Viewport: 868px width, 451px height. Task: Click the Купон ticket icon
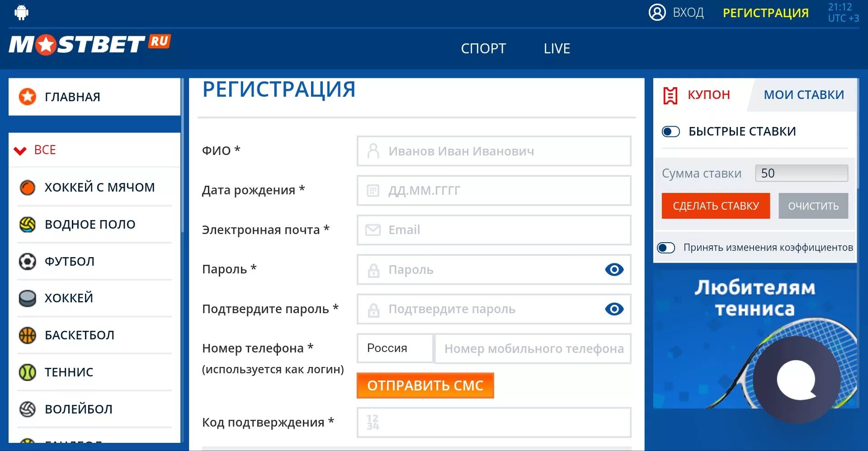tap(670, 95)
